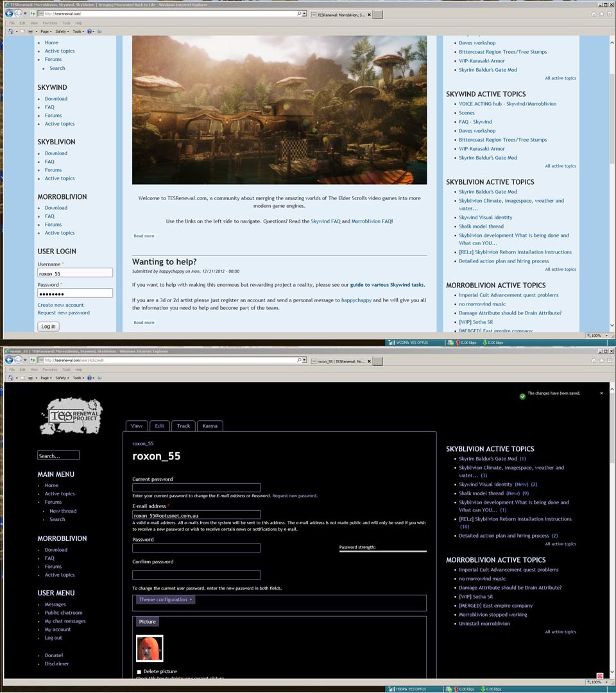
Task: Open the Tools dropdown in the bottom window's command bar
Action: [78, 378]
